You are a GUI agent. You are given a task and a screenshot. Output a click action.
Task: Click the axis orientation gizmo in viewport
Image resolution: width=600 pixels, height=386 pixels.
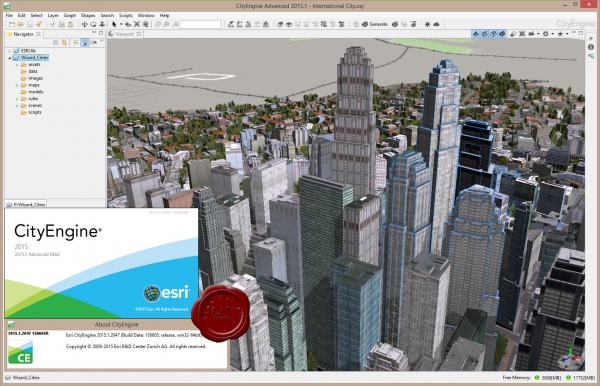point(570,357)
